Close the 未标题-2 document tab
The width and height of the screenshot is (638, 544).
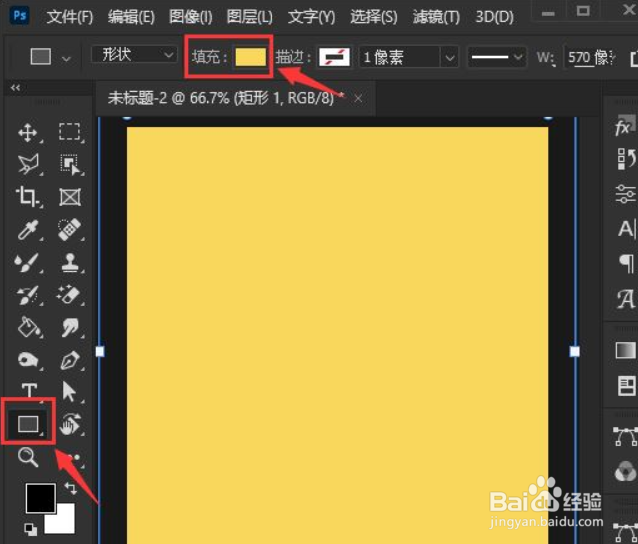pos(358,98)
